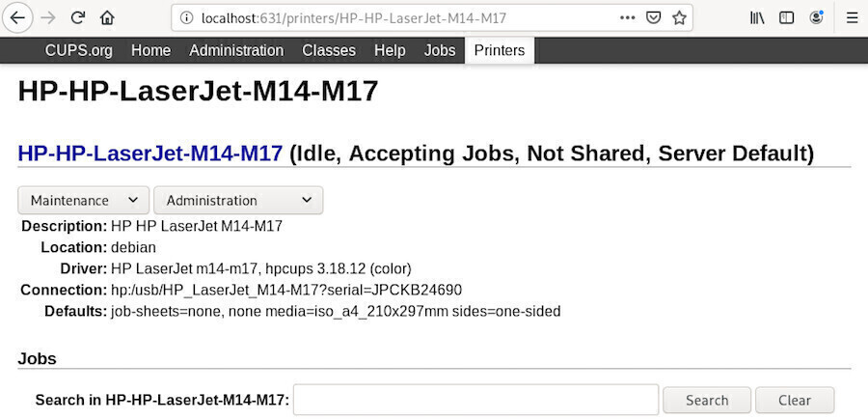Click the browser Back arrow button

(x=17, y=17)
